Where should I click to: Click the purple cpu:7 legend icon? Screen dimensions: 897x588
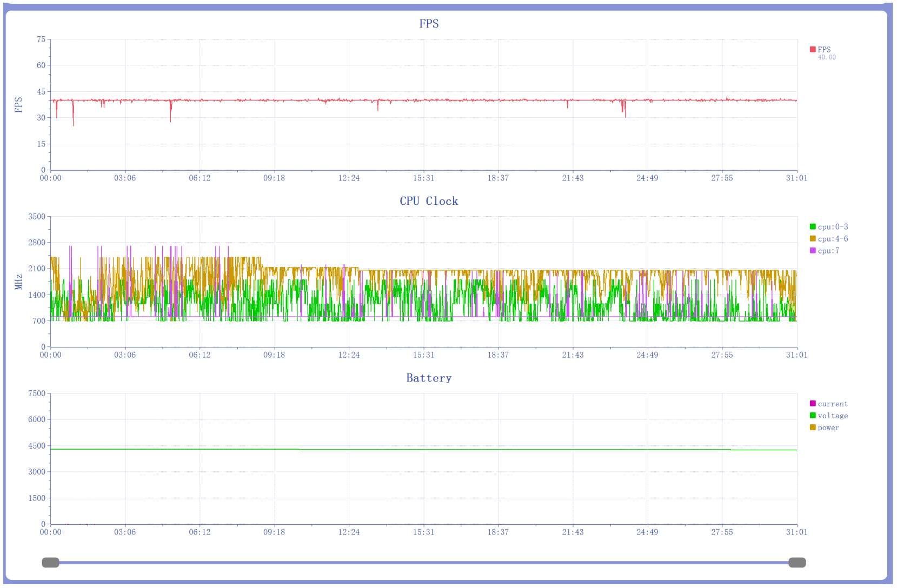coord(812,251)
